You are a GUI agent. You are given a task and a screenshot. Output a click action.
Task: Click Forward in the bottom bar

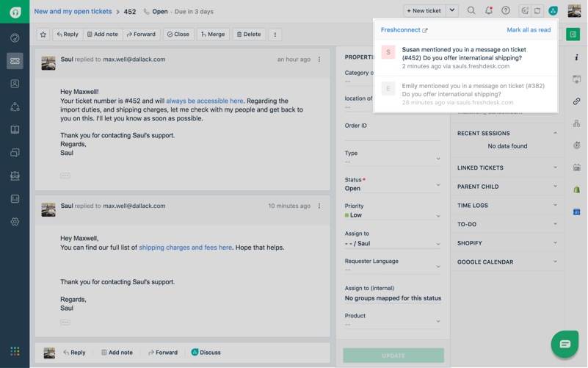point(163,353)
